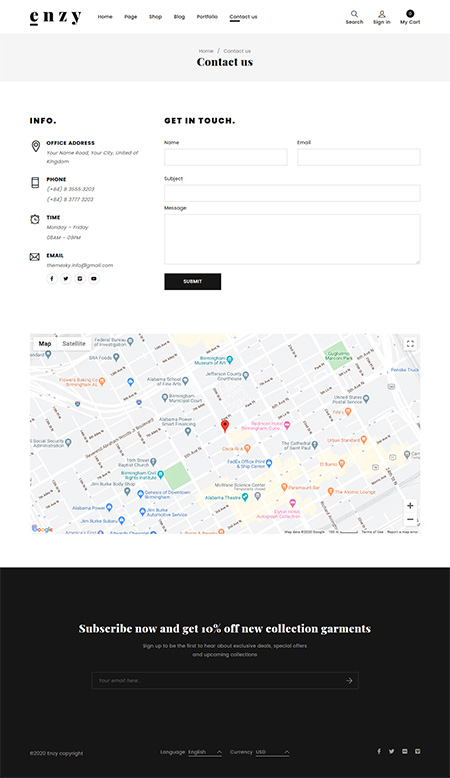Screen dimensions: 450x778
Task: Click the envelope icon beside Email
Action: pyautogui.click(x=35, y=257)
